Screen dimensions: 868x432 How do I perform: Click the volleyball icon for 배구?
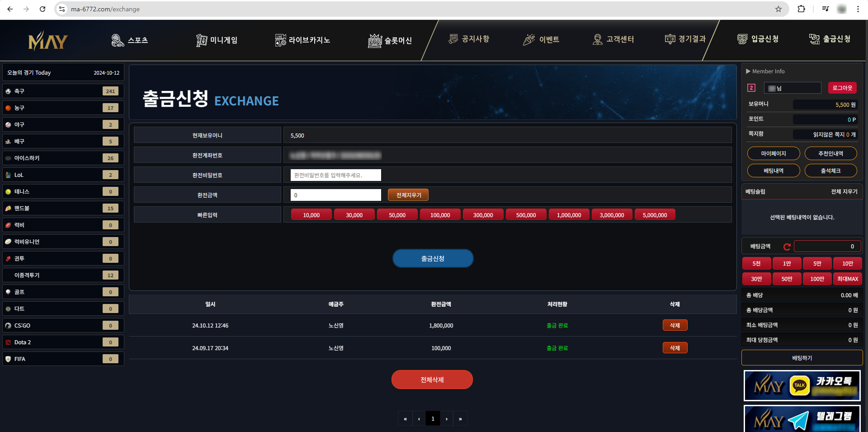point(8,142)
